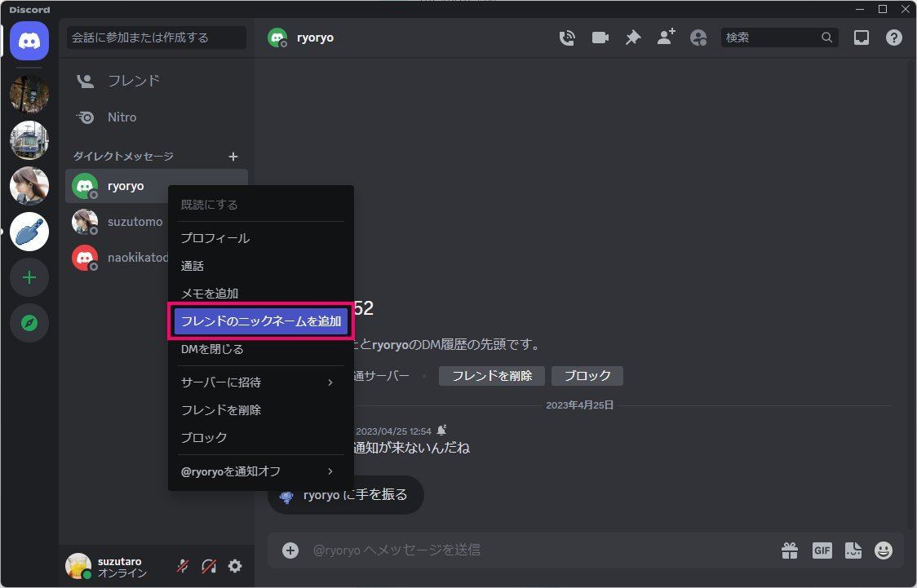
Task: Open the first server with the street photo avatar
Action: pos(29,94)
